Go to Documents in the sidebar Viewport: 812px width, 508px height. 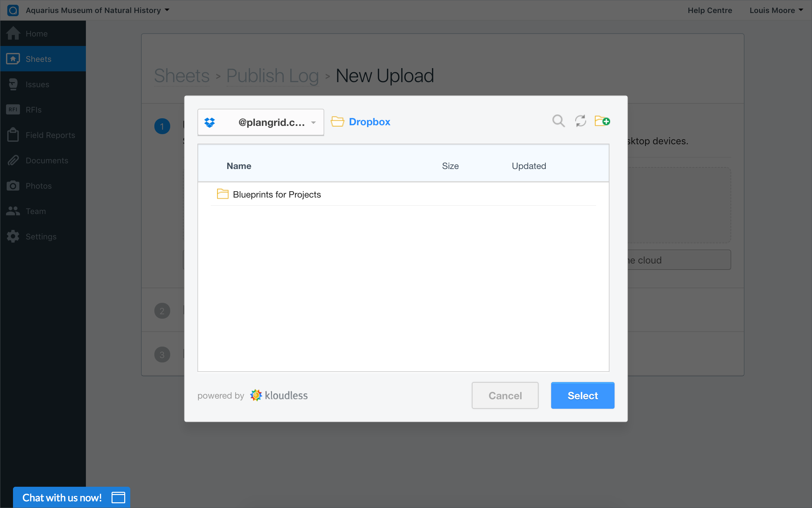pyautogui.click(x=47, y=160)
